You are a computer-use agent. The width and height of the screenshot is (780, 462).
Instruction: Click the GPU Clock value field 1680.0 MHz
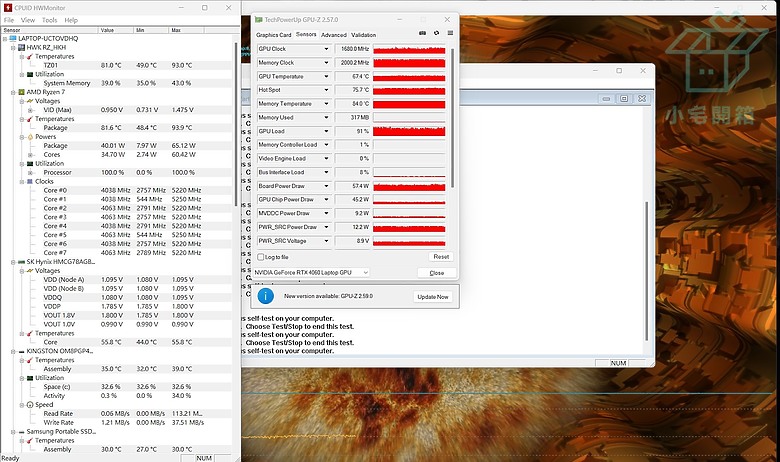click(x=353, y=49)
